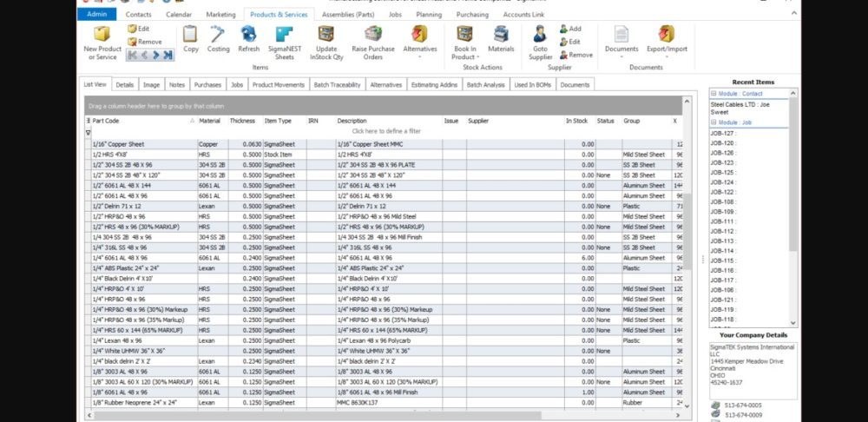The image size is (868, 422).
Task: Copy the selected product
Action: [191, 35]
